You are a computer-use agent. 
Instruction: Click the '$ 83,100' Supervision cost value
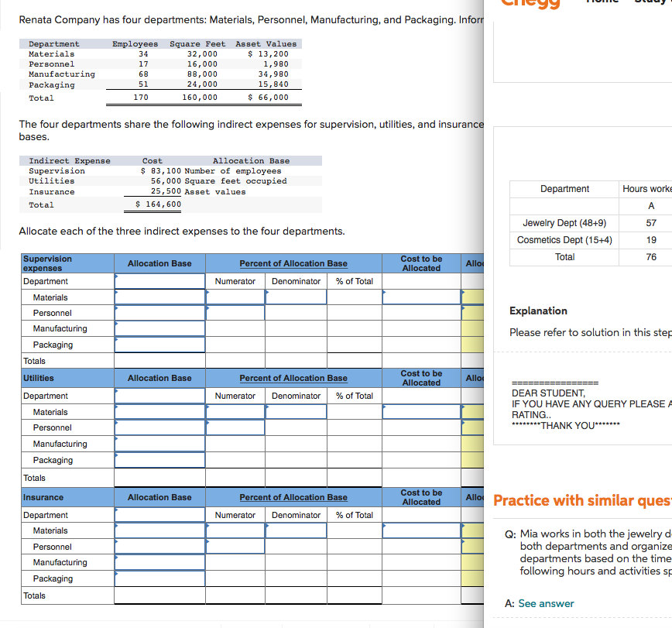(161, 170)
